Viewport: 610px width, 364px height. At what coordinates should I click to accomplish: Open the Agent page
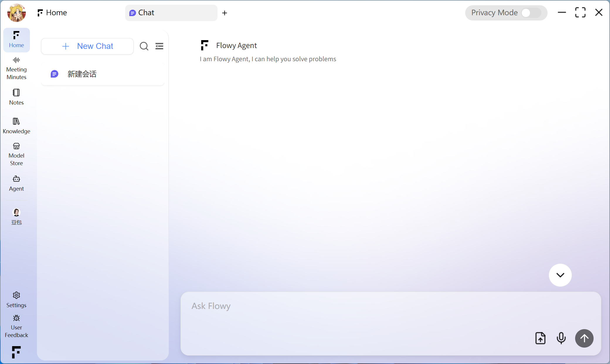coord(16,183)
